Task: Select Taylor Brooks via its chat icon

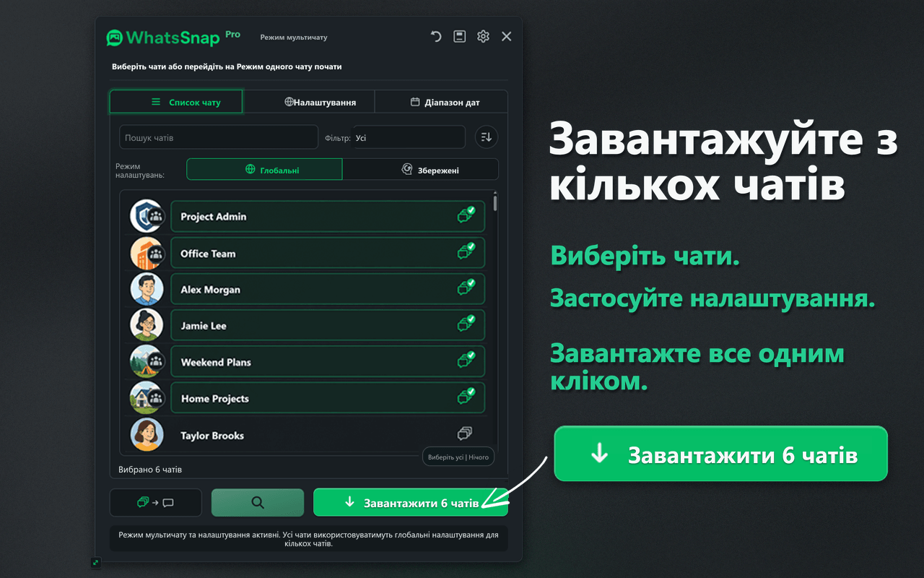Action: [465, 433]
